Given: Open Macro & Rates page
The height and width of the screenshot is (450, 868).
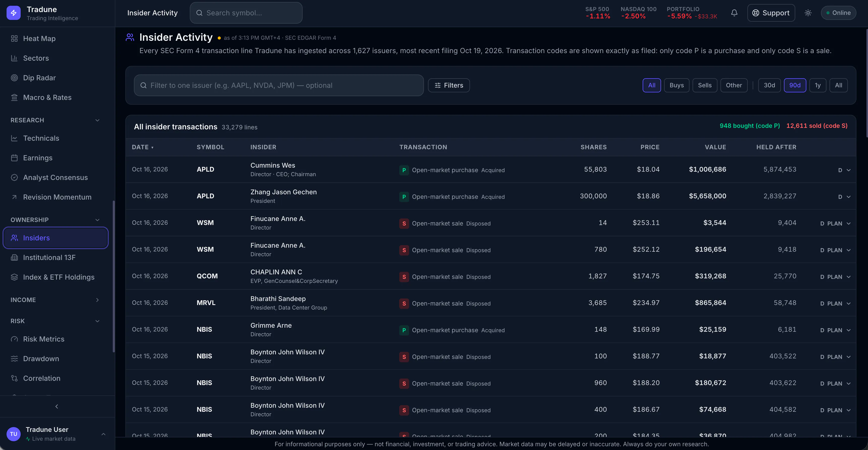Looking at the screenshot, I should pos(56,97).
